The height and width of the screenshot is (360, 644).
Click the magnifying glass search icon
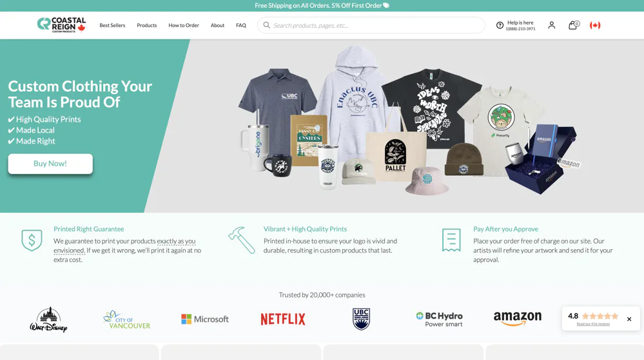pyautogui.click(x=266, y=25)
